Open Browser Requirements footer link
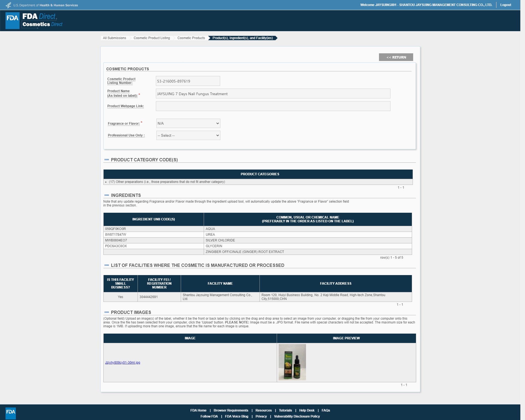Viewport: 525px width, 420px height. (x=231, y=410)
